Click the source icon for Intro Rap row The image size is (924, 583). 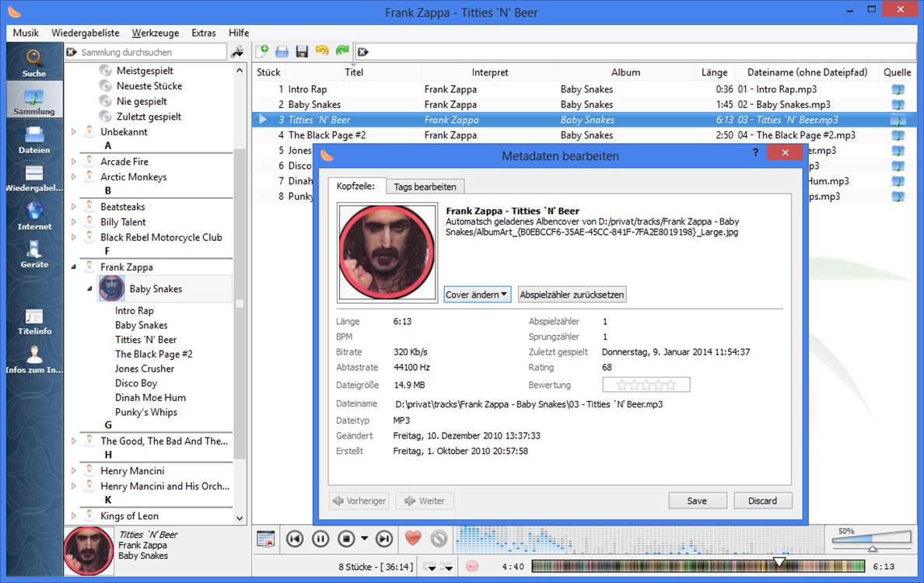point(898,89)
